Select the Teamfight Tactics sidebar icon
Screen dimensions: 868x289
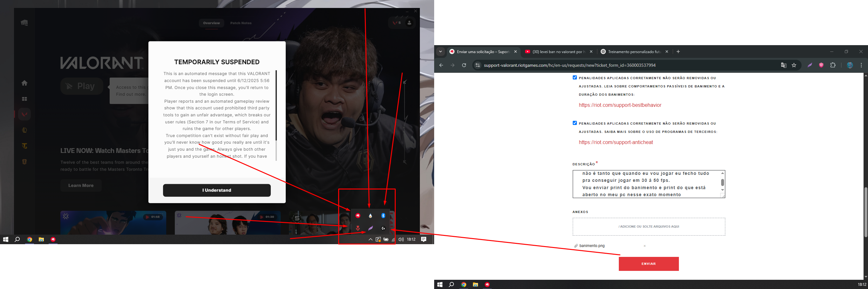pos(24,146)
